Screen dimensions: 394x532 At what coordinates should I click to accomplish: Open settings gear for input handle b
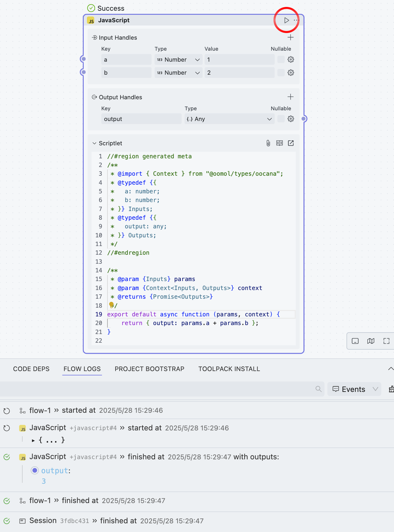pos(291,73)
